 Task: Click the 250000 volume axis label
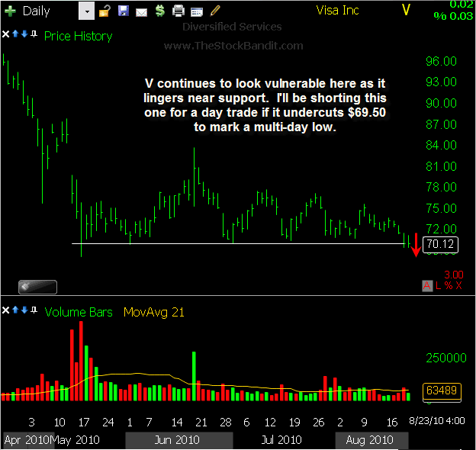tap(446, 358)
